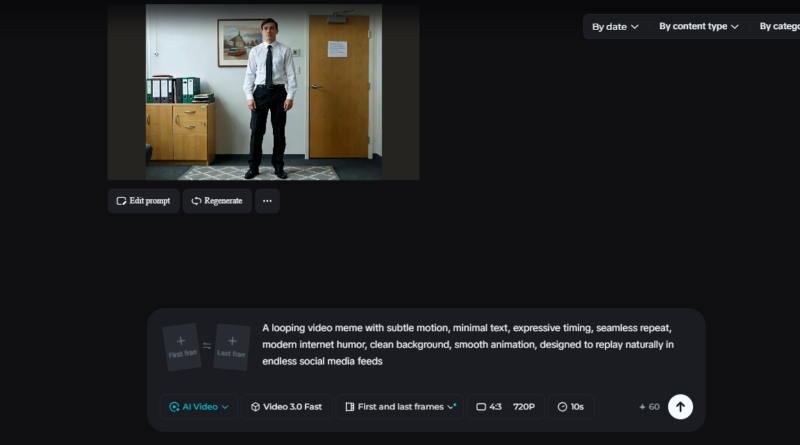
Task: Click the 4:3 aspect ratio setting
Action: [489, 407]
